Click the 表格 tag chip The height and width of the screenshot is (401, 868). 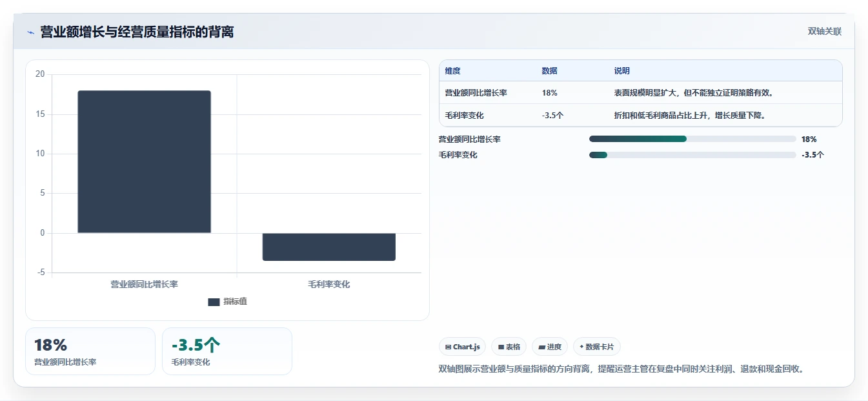pos(509,347)
